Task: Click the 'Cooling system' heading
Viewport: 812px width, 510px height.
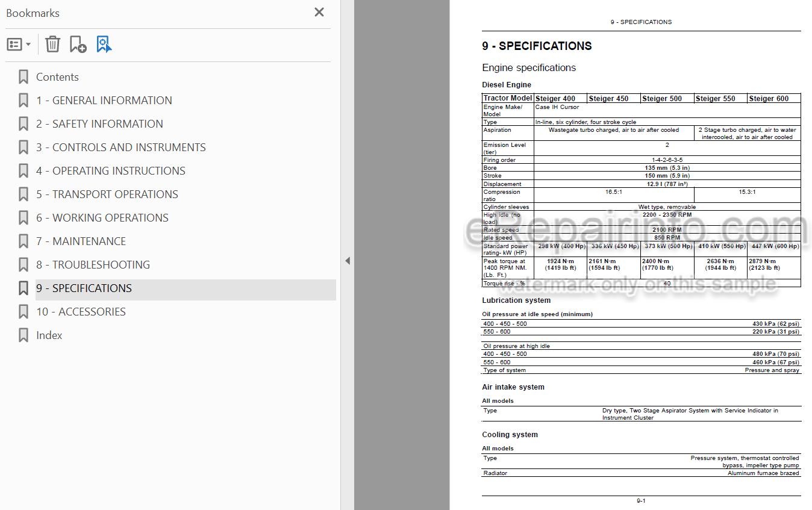Action: point(510,435)
